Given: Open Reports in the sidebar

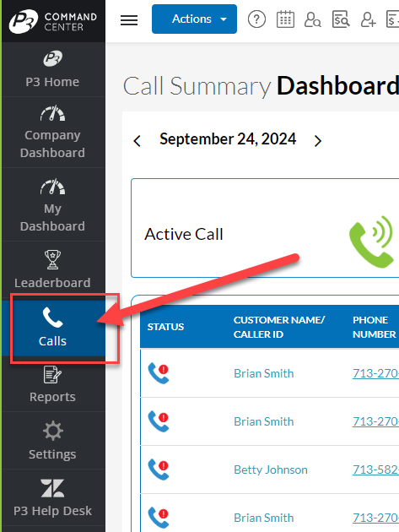Looking at the screenshot, I should click(x=53, y=385).
